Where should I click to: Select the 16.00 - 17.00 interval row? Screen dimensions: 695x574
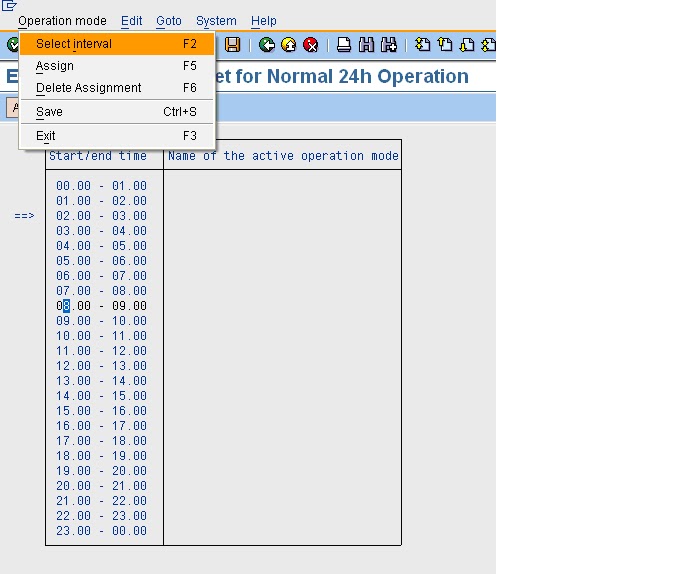[x=102, y=426]
